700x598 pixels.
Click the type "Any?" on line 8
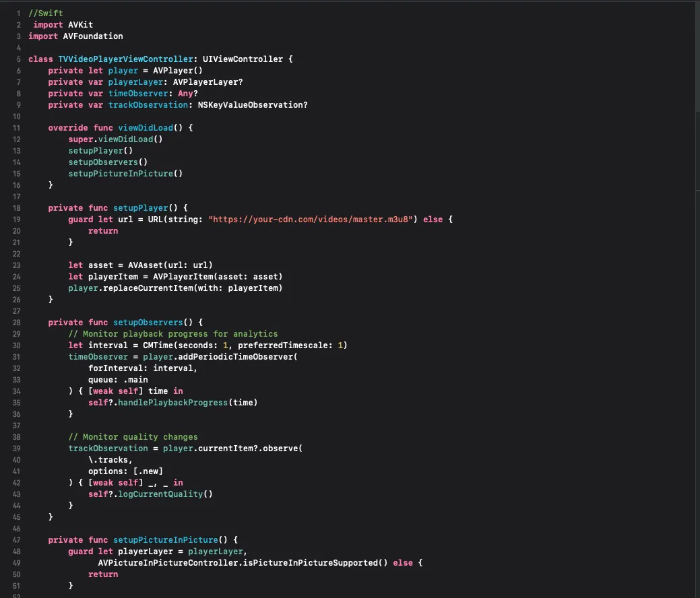coord(187,94)
